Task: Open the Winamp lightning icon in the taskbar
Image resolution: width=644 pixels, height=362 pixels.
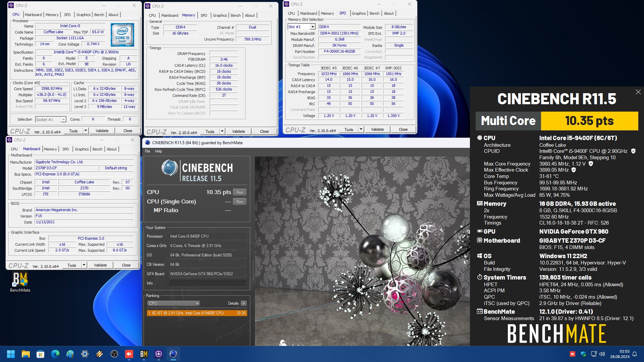Action: coord(99,354)
